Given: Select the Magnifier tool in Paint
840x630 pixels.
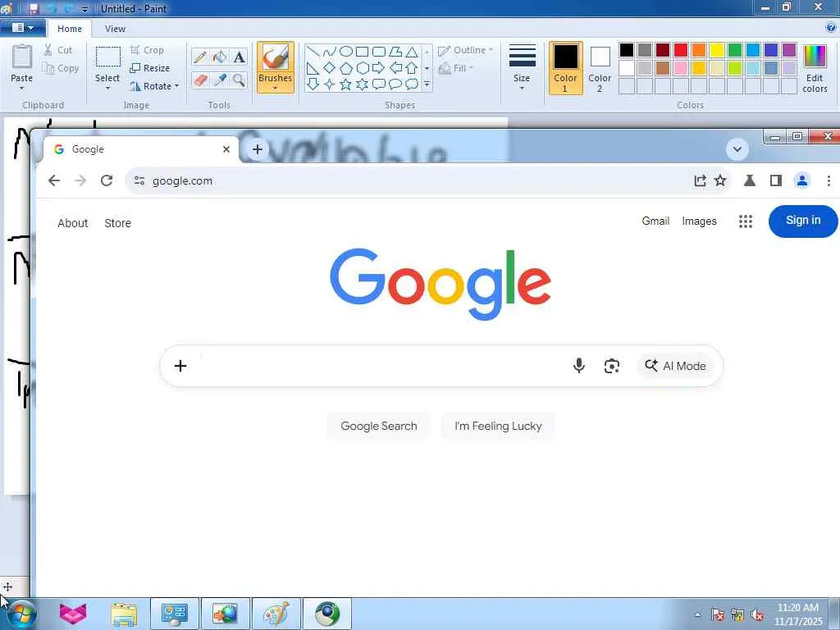Looking at the screenshot, I should pyautogui.click(x=239, y=80).
